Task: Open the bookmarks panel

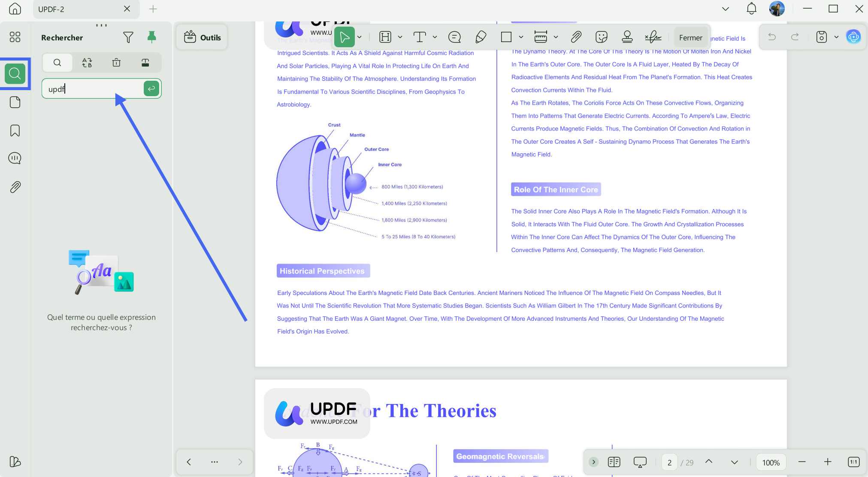Action: pos(15,131)
